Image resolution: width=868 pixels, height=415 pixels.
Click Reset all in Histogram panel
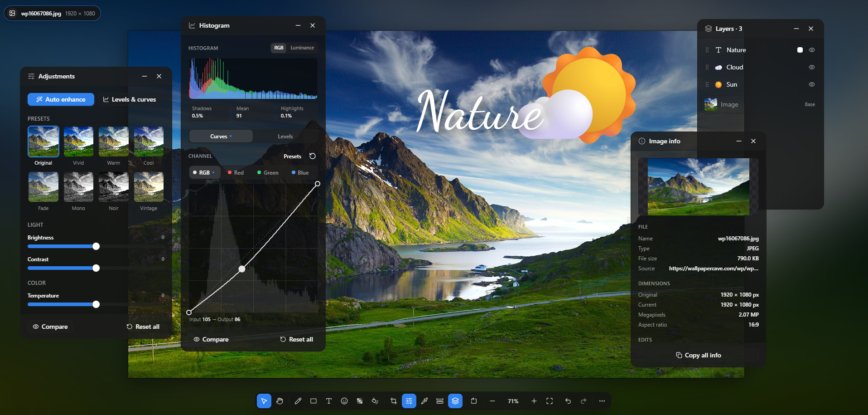[x=297, y=339]
